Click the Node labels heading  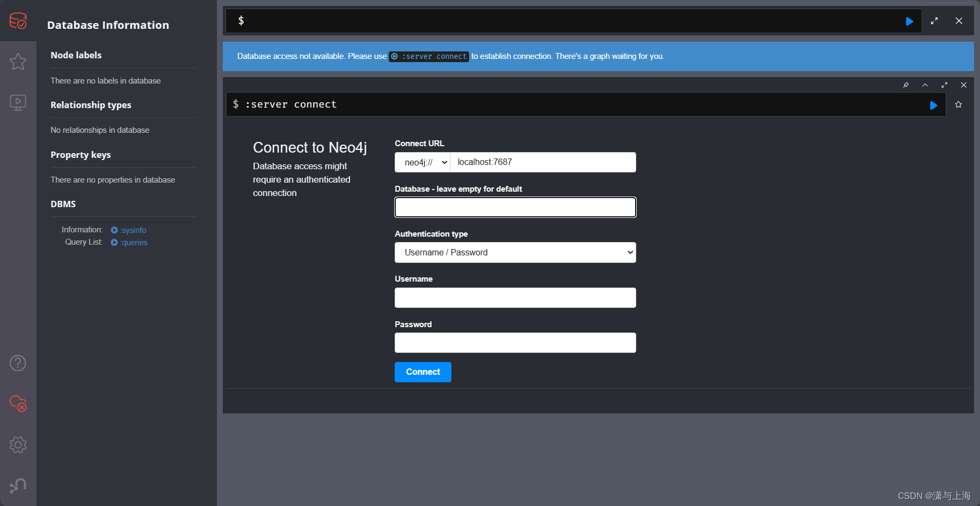tap(76, 55)
